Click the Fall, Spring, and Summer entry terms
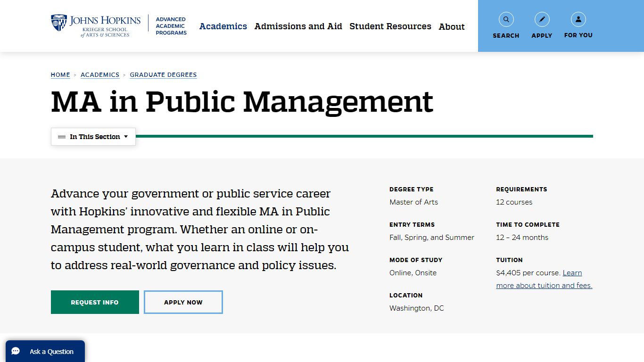This screenshot has height=362, width=644. (x=432, y=238)
